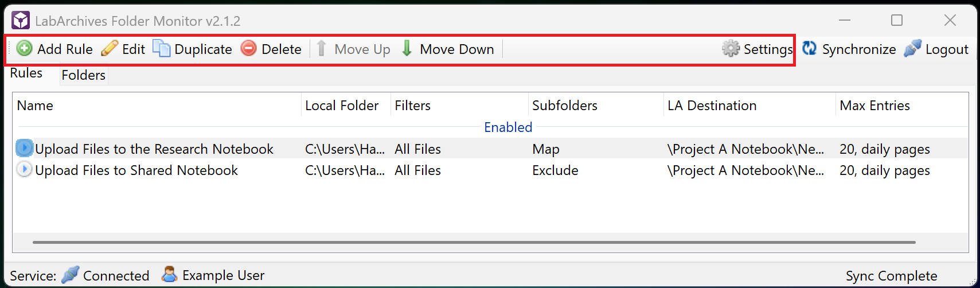This screenshot has width=980, height=288.
Task: Switch to the Folders tab
Action: coord(84,75)
